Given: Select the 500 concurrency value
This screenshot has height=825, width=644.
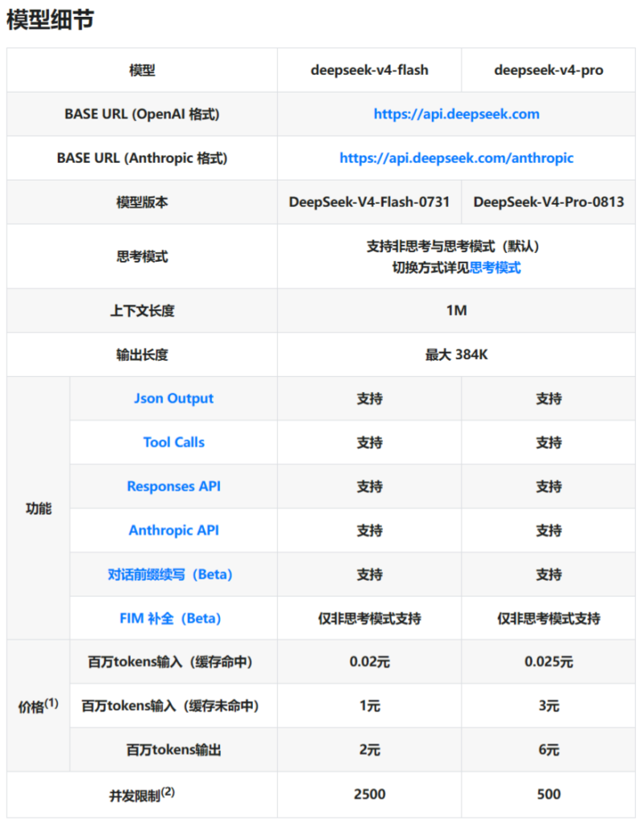Looking at the screenshot, I should tap(549, 794).
